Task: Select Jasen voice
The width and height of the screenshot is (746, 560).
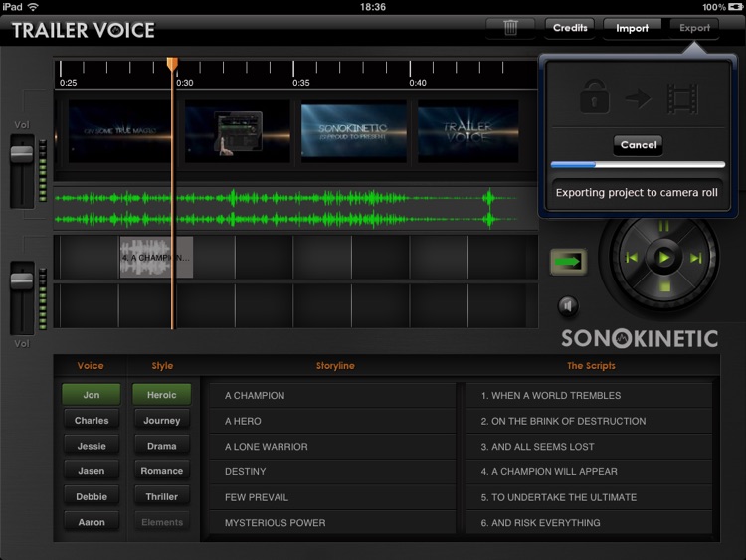Action: click(91, 471)
